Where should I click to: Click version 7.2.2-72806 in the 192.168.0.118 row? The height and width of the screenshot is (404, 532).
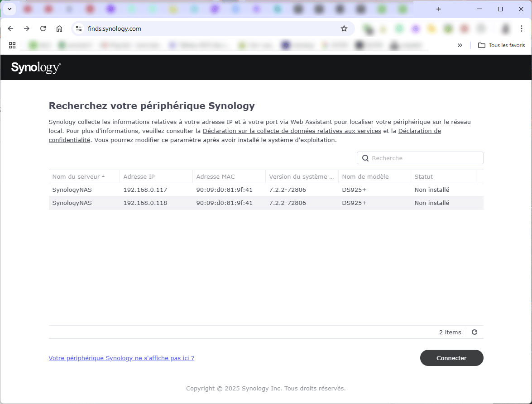(288, 203)
